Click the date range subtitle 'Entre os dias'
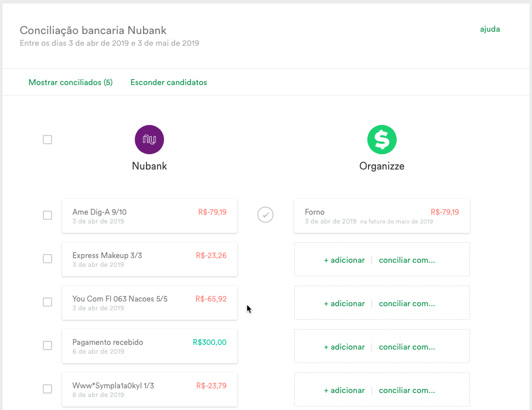Screen dimensions: 532x410 coord(109,43)
